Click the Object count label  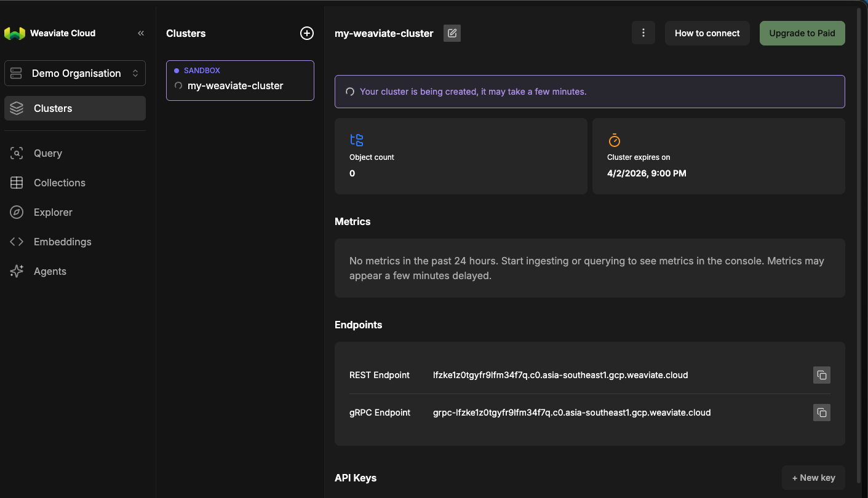(x=372, y=157)
